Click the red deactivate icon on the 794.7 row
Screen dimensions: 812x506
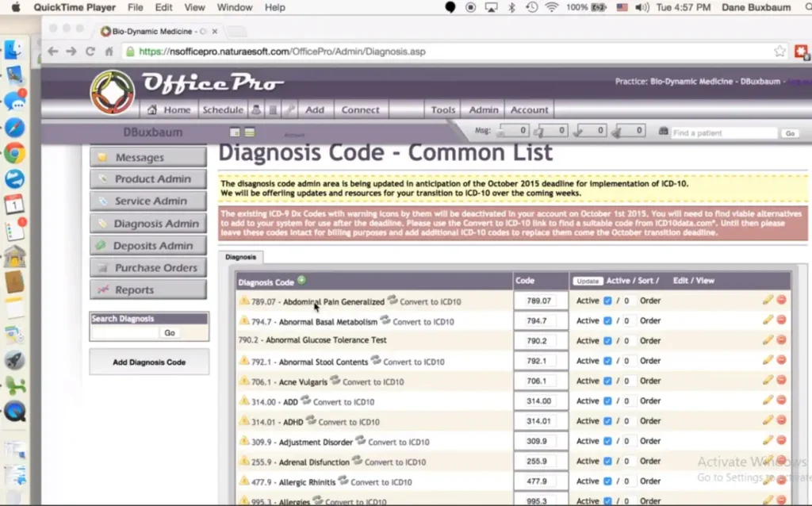tap(781, 320)
